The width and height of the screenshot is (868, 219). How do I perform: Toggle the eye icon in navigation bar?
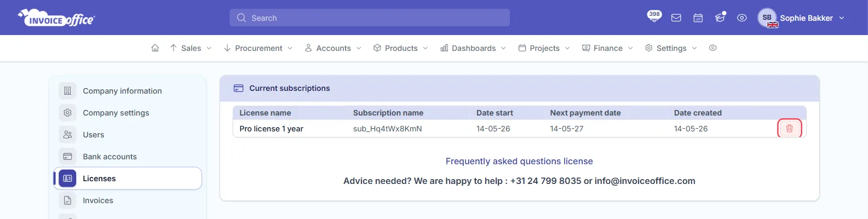pyautogui.click(x=712, y=48)
